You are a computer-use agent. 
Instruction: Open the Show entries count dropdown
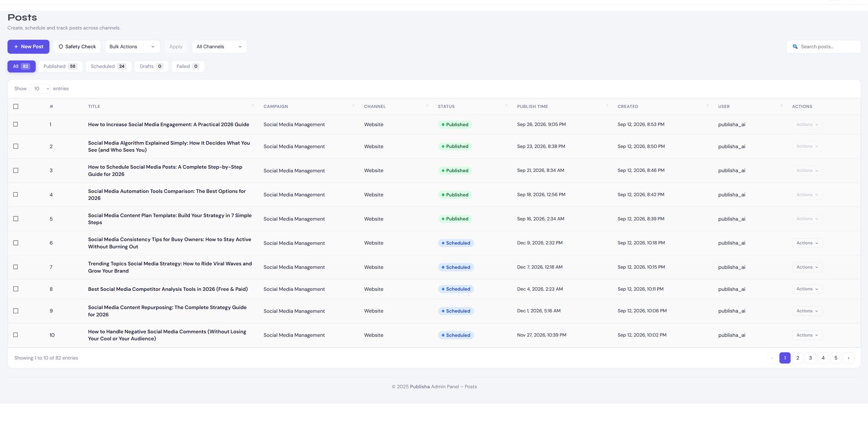(40, 89)
